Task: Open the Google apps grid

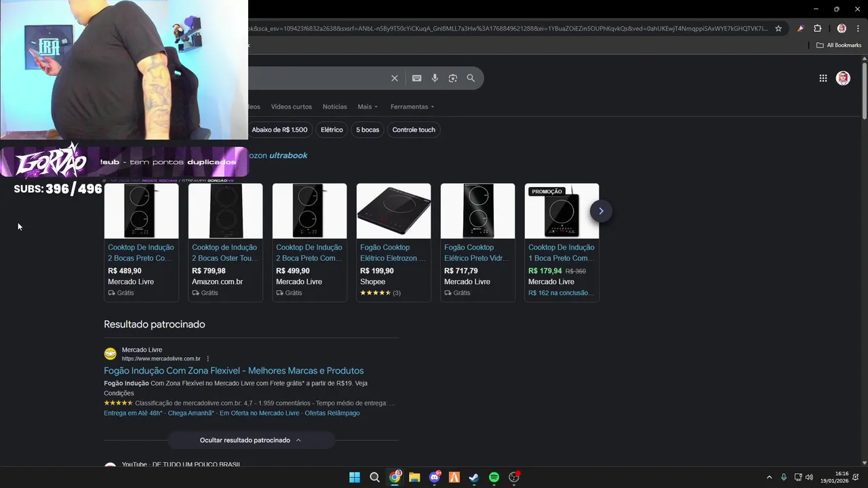Action: click(x=823, y=78)
